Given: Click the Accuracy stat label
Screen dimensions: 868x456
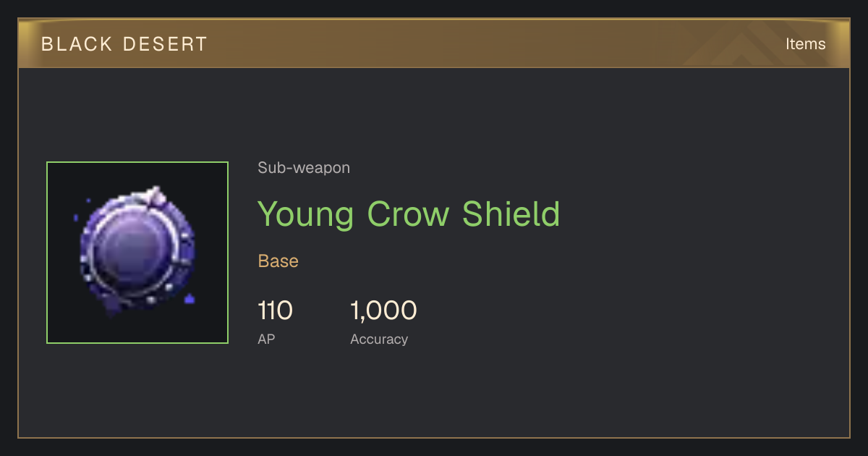Looking at the screenshot, I should click(379, 339).
